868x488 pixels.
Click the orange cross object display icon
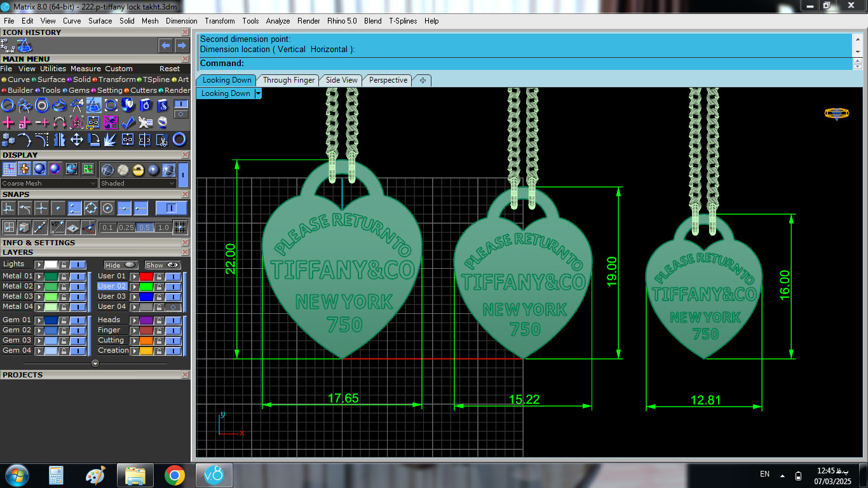click(24, 169)
